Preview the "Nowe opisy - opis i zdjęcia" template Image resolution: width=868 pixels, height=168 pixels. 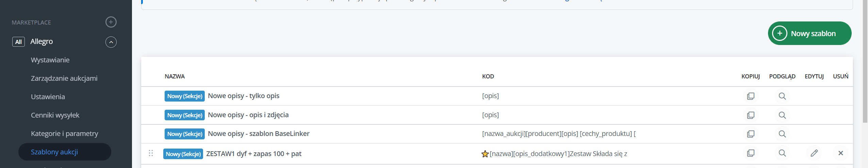[x=782, y=115]
